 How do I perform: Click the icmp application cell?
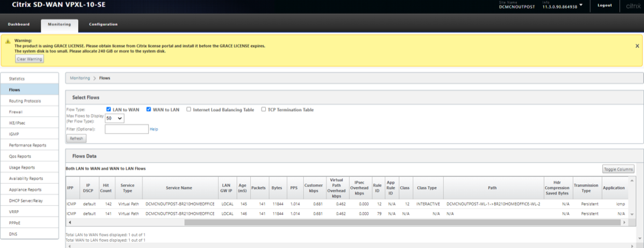click(x=620, y=204)
